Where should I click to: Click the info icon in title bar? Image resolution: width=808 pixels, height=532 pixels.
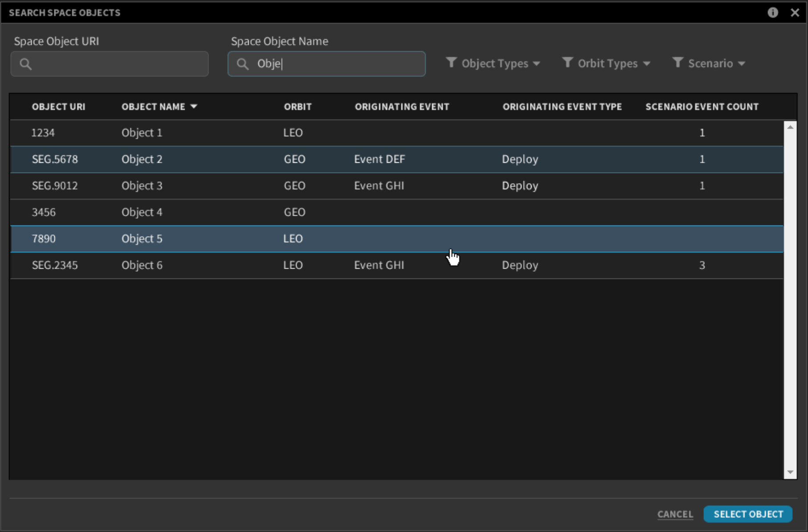pos(773,12)
